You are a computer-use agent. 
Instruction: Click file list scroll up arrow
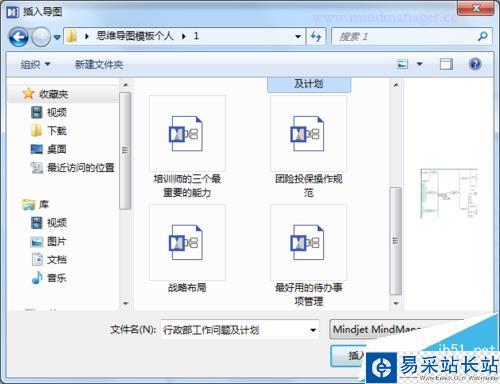point(396,85)
